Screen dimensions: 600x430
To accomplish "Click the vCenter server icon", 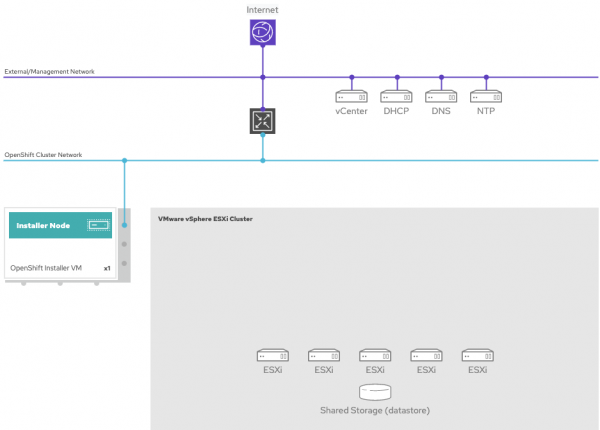I will [351, 96].
